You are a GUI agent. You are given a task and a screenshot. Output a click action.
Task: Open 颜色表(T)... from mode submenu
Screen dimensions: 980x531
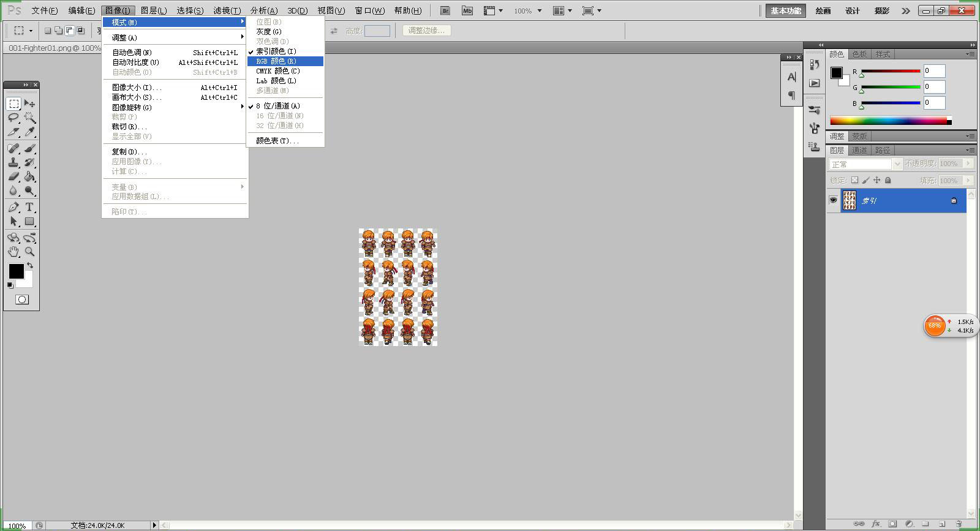coord(285,141)
